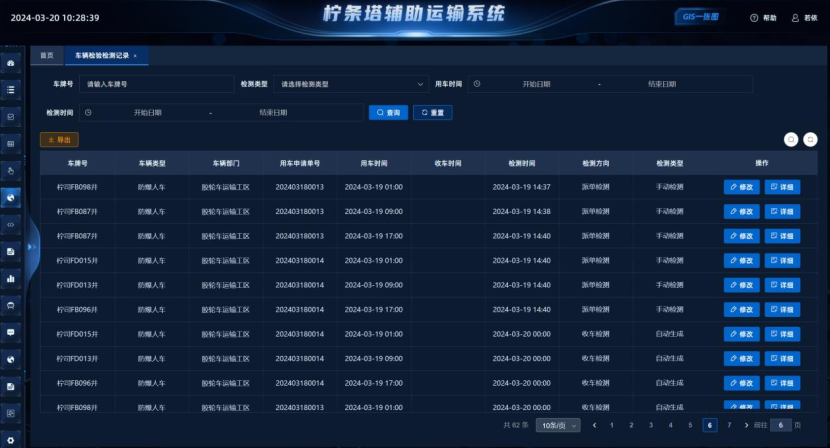Screen dimensions: 830x448
Task: Open the 10条/页 page size dropdown
Action: click(x=557, y=425)
